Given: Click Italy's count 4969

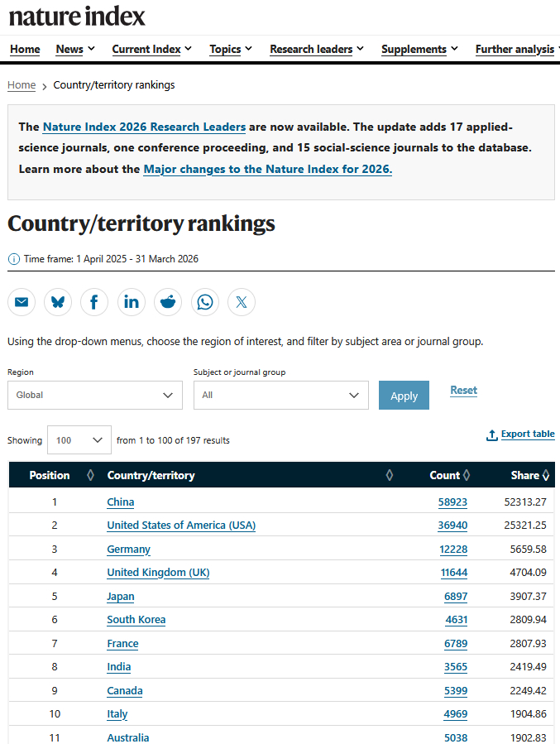Looking at the screenshot, I should tap(456, 714).
